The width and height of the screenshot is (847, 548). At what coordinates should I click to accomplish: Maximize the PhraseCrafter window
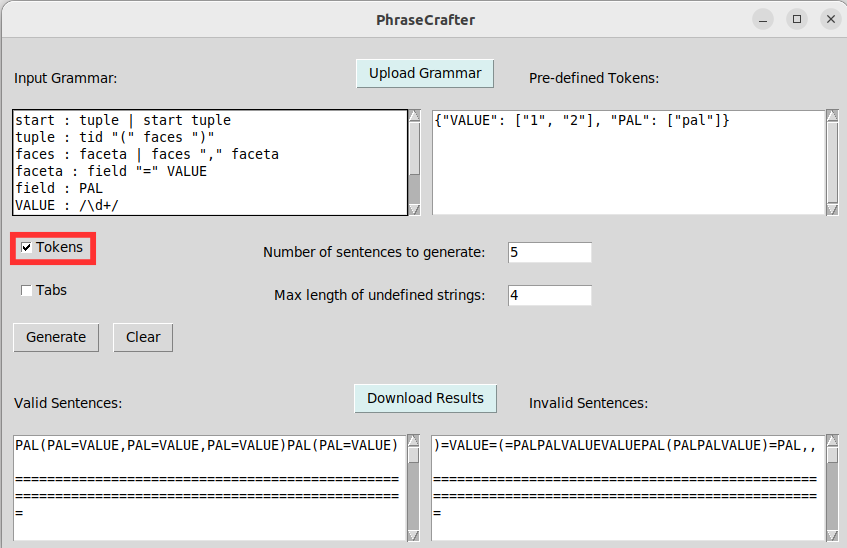tap(797, 20)
